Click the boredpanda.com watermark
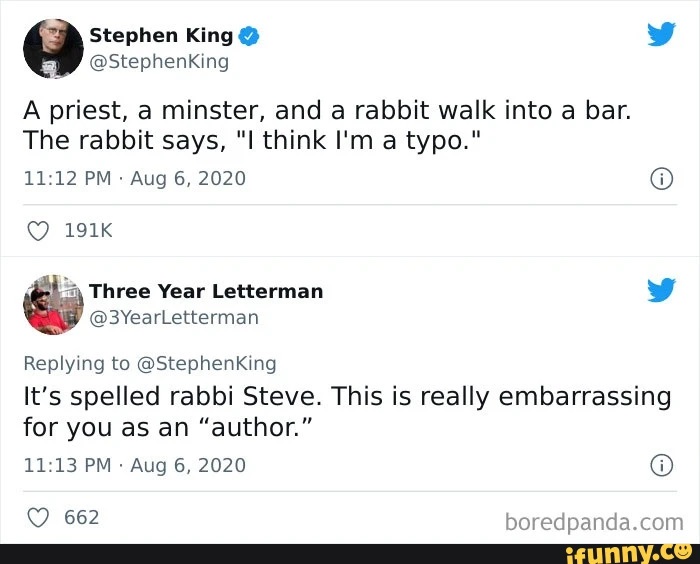Screen dimensions: 700x564 tap(594, 522)
